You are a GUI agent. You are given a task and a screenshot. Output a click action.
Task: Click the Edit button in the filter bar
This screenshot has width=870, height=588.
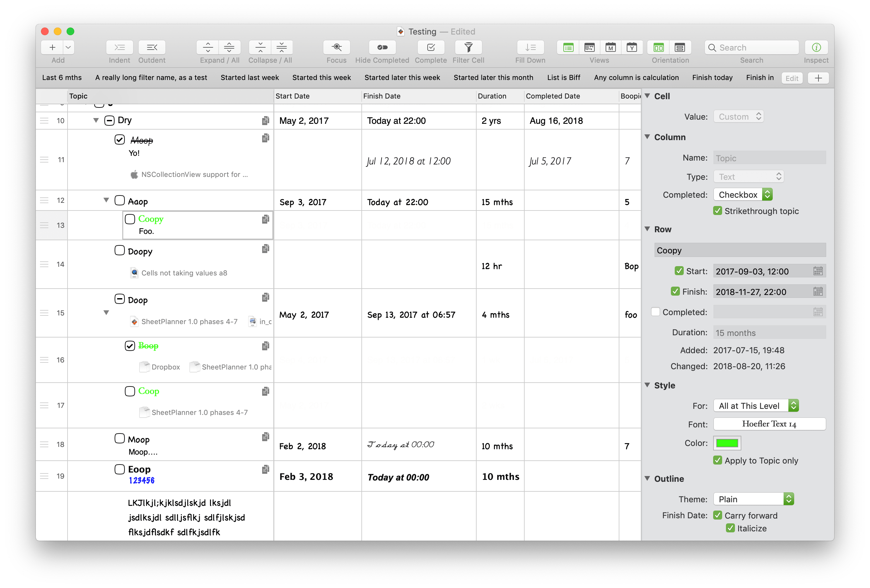pyautogui.click(x=792, y=78)
